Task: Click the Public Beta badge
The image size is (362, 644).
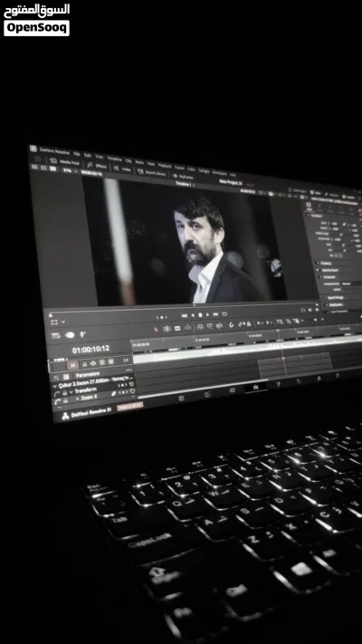Action: 130,407
